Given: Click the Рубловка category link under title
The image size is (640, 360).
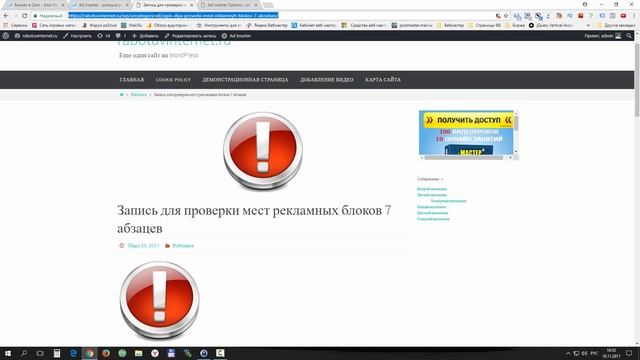Looking at the screenshot, I should [183, 246].
